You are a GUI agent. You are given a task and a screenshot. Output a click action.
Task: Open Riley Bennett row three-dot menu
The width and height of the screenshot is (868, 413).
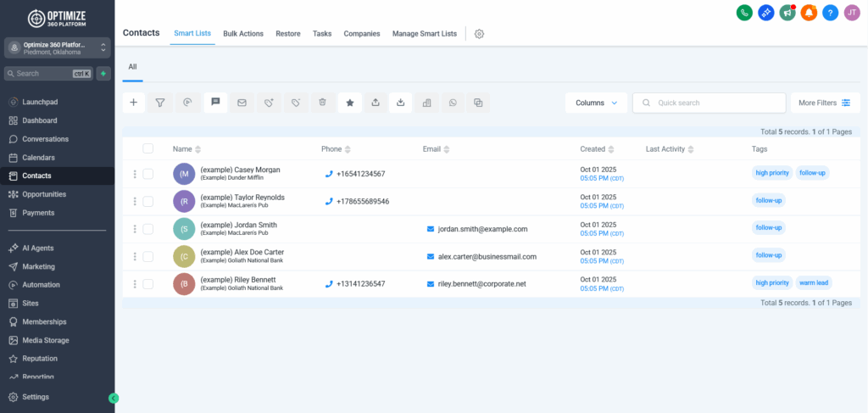(x=135, y=284)
